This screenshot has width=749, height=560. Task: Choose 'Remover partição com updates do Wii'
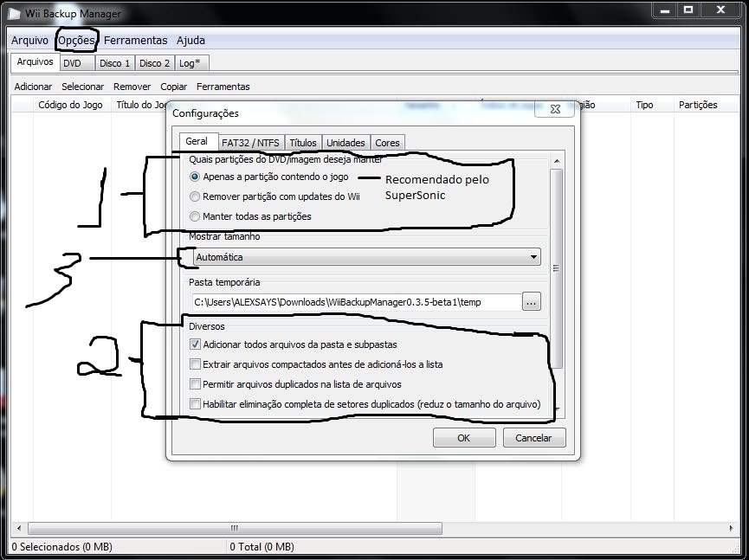[196, 196]
